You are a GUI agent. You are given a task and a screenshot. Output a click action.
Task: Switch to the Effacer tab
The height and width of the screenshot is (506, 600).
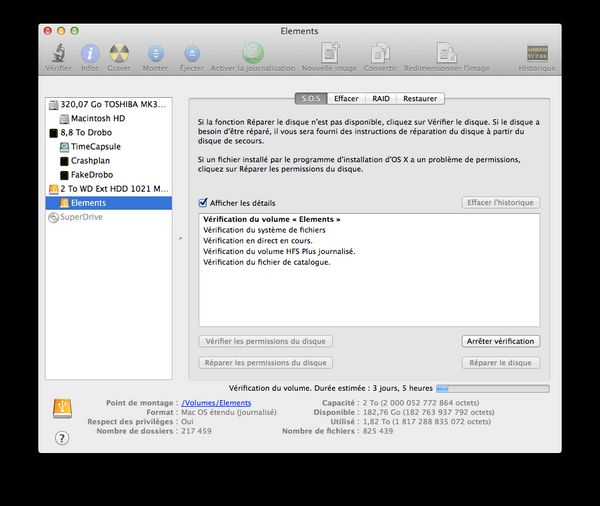click(x=346, y=99)
